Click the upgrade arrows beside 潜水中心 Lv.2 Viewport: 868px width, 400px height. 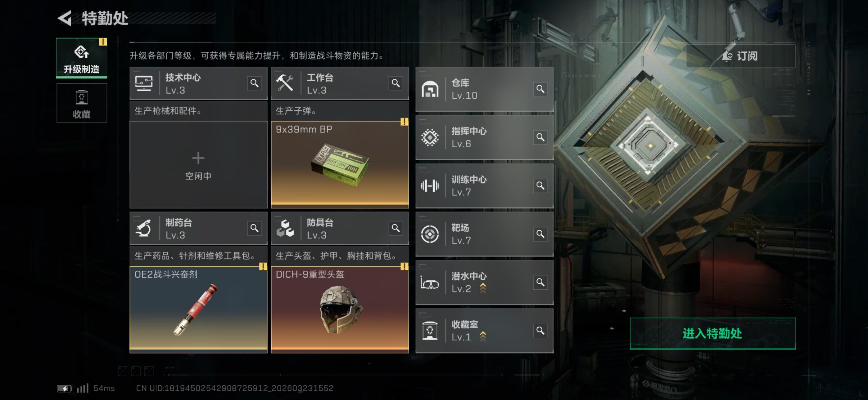(x=483, y=288)
